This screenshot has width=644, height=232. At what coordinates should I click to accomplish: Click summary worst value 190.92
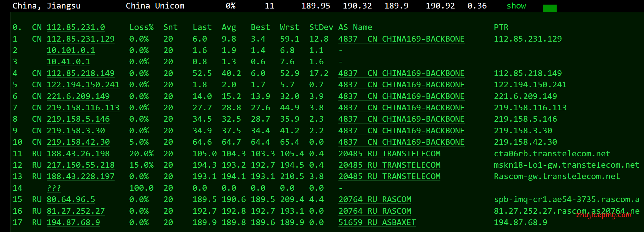[x=440, y=6]
